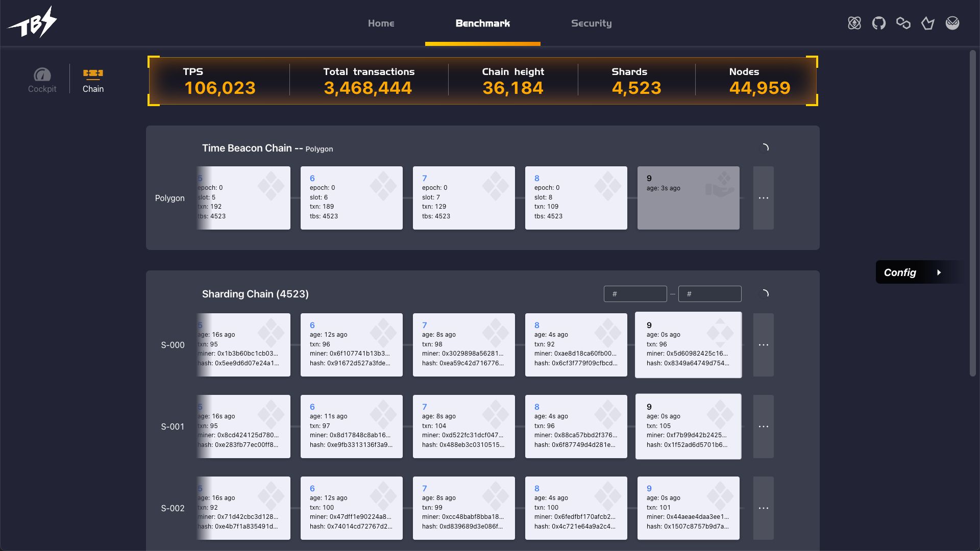Open more blocks ellipsis in S-001 row
Viewport: 980px width, 551px height.
pos(764,427)
